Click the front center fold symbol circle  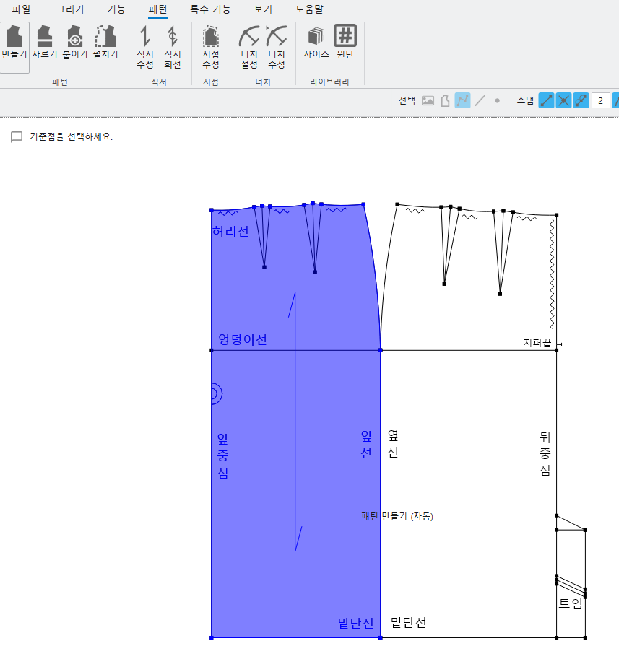[216, 394]
